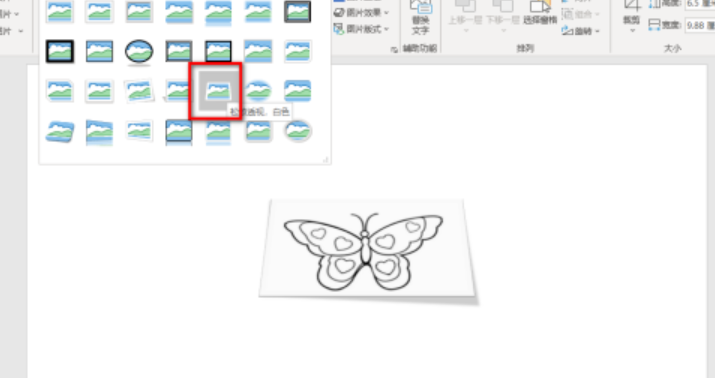
Task: Select the thick black frame style thumbnail
Action: [60, 51]
